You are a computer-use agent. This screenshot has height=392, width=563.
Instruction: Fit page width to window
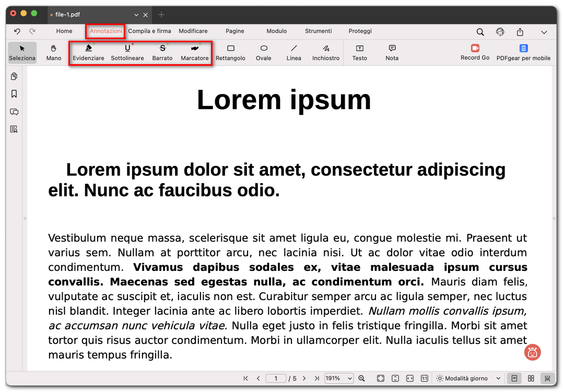[x=409, y=378]
